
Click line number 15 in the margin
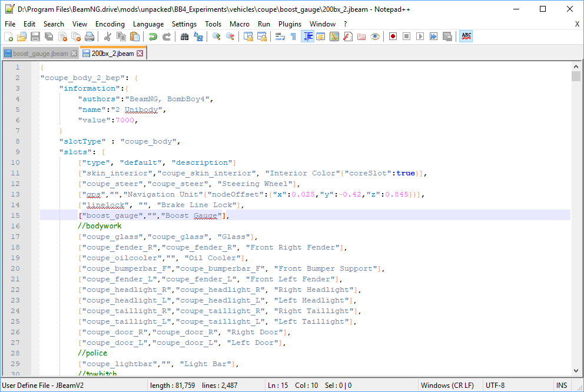(15, 215)
